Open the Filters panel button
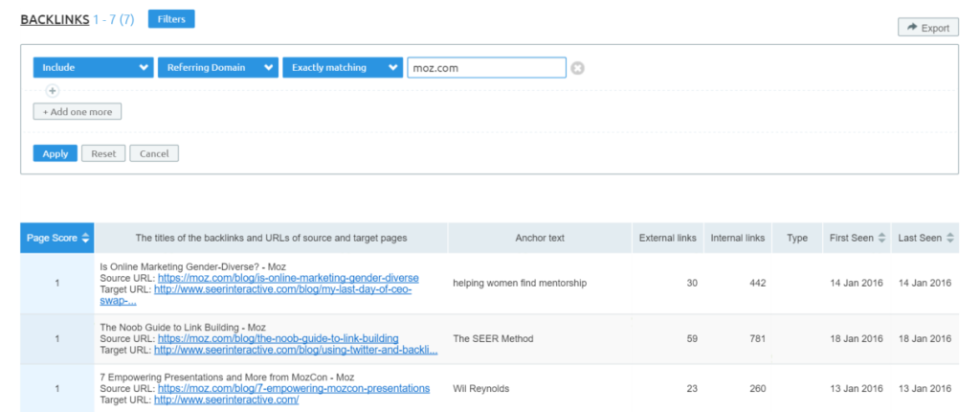 click(x=171, y=18)
